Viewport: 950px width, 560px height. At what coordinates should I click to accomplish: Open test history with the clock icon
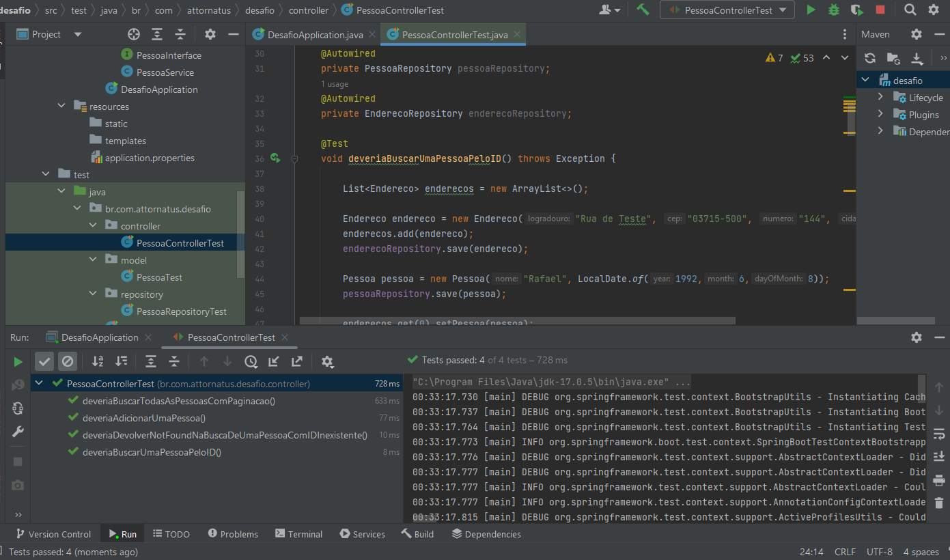tap(251, 361)
